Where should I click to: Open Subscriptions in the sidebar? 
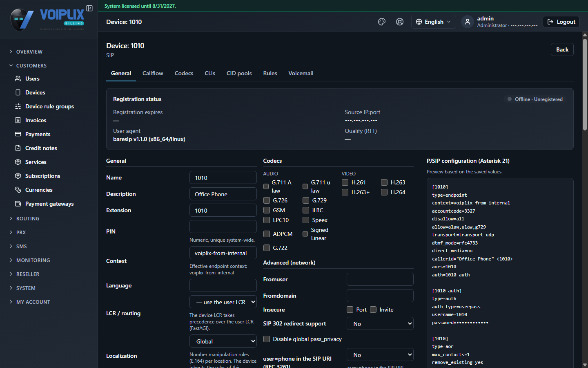pos(42,176)
